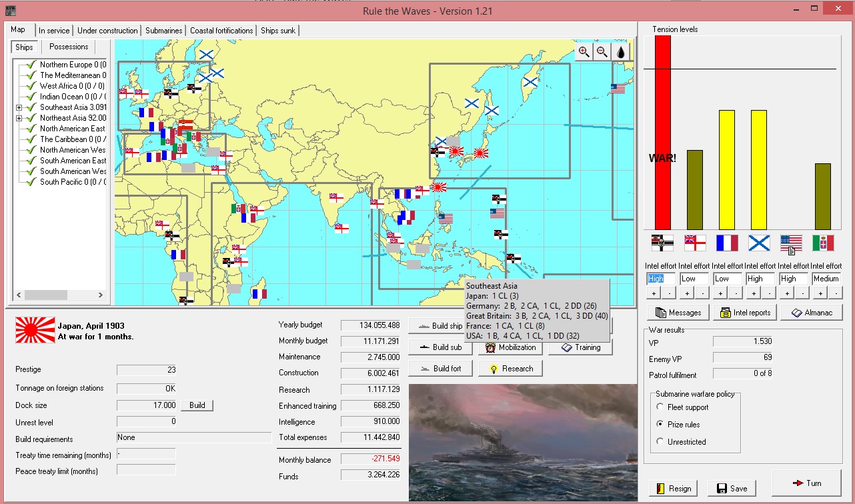Image resolution: width=855 pixels, height=504 pixels.
Task: Select the Russian naval flag under tension levels
Action: point(759,243)
